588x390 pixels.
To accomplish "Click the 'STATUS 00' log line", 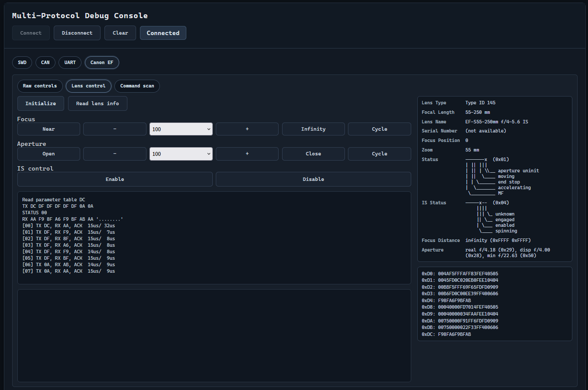I will point(35,213).
